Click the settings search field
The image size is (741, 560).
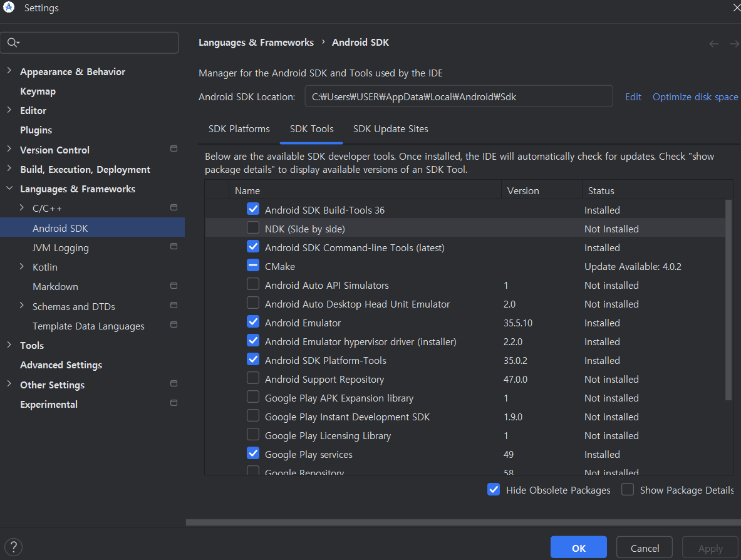pyautogui.click(x=90, y=43)
